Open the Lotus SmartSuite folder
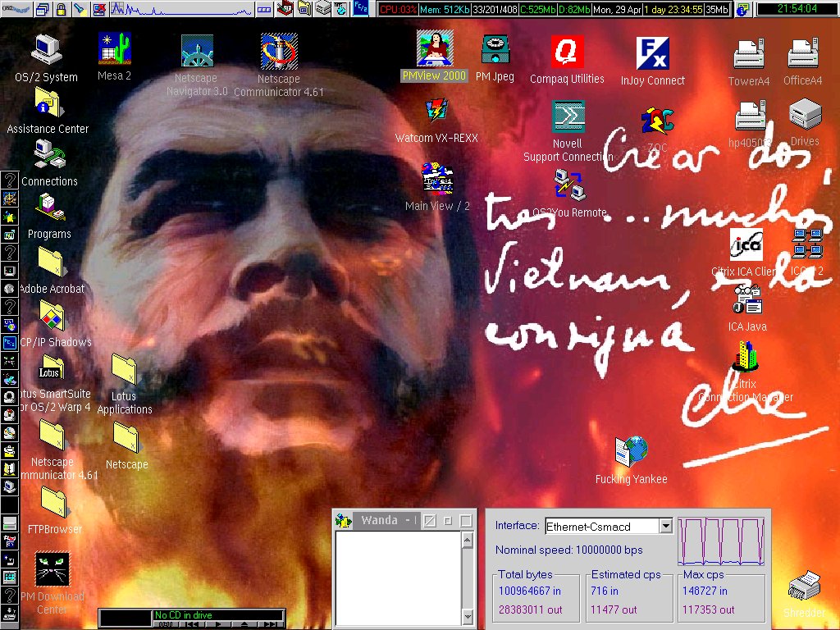Screen dimensions: 840x630 pyautogui.click(x=52, y=367)
